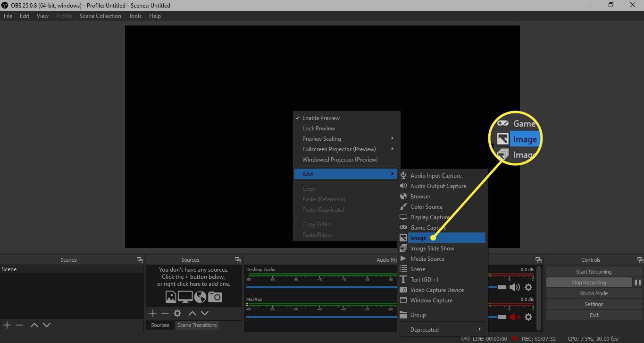
Task: Open Mic/Aux settings gear
Action: [x=528, y=317]
